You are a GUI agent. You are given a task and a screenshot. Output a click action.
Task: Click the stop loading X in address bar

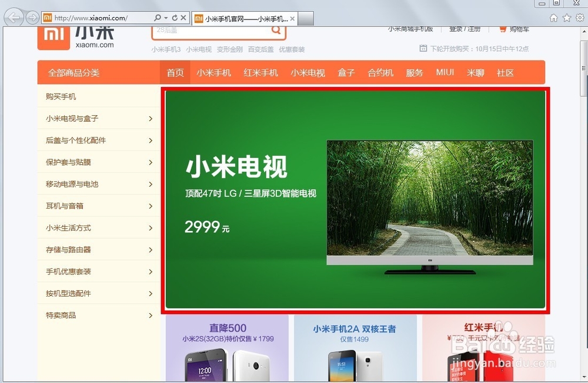[183, 18]
